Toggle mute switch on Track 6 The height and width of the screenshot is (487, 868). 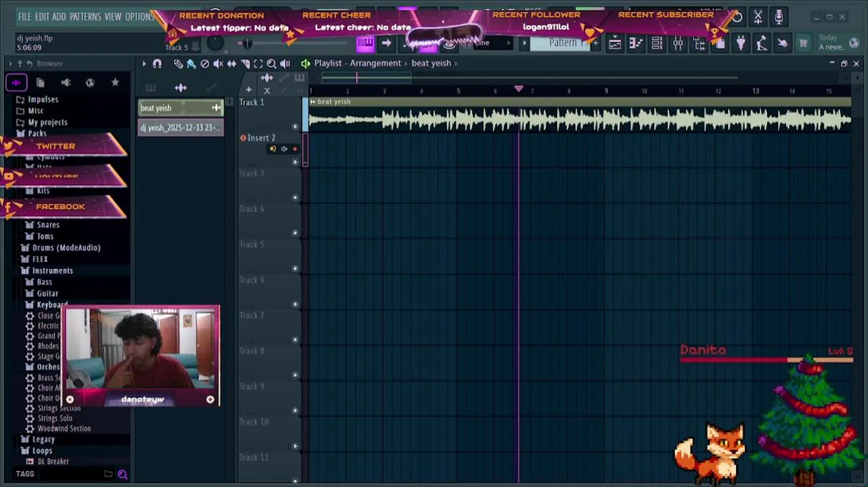pyautogui.click(x=295, y=304)
